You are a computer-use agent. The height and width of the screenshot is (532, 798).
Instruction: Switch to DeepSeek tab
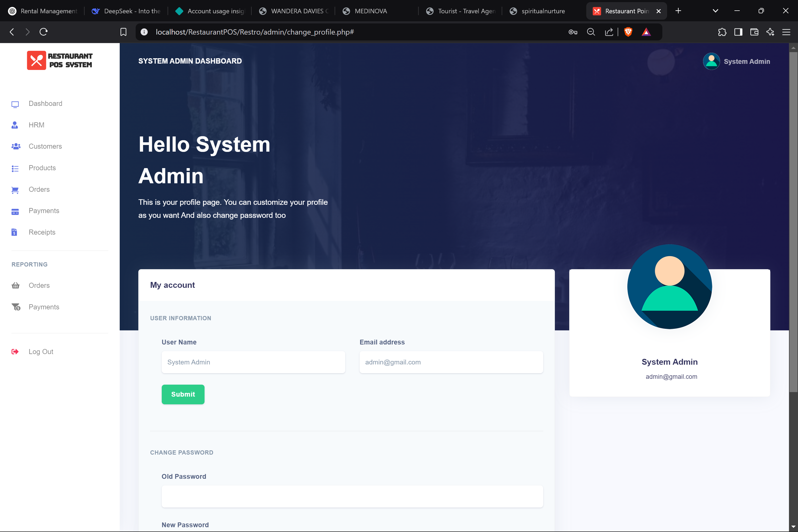[126, 11]
